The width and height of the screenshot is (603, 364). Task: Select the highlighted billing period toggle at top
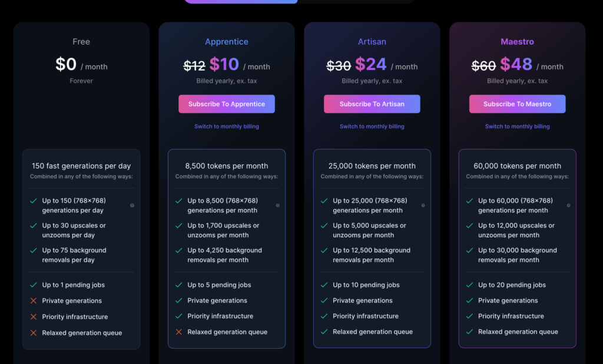tap(241, 2)
